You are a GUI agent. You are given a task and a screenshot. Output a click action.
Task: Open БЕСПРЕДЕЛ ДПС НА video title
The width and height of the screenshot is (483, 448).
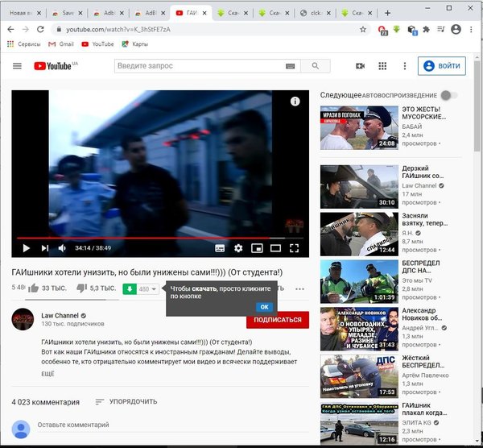pyautogui.click(x=421, y=267)
